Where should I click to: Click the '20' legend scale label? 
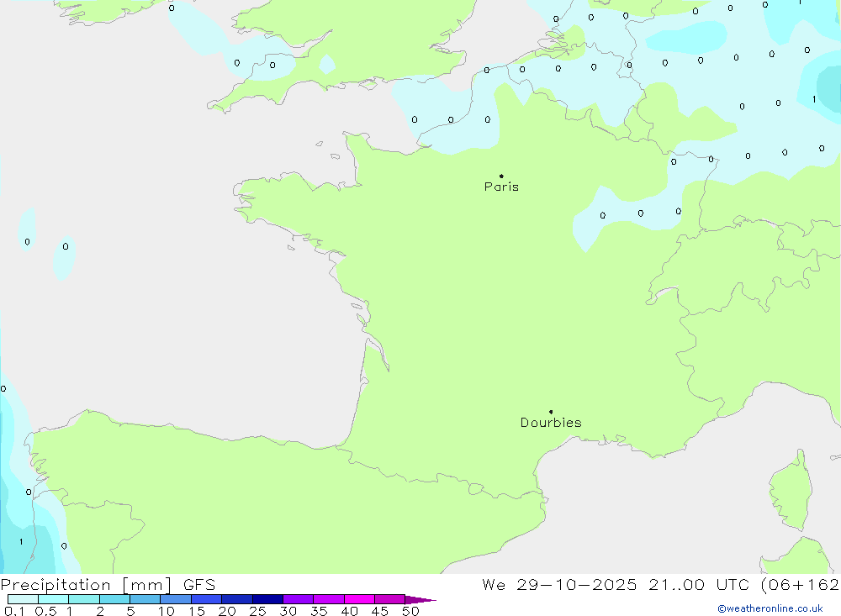pos(227,611)
